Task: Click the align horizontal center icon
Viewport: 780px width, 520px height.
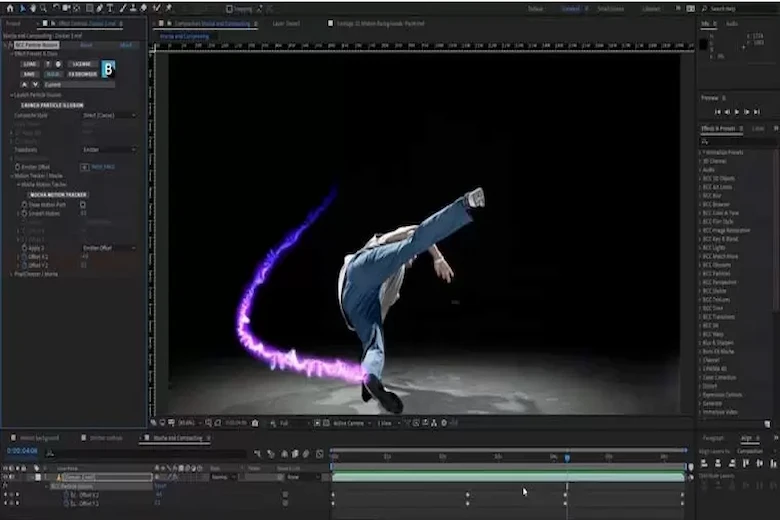Action: (718, 463)
